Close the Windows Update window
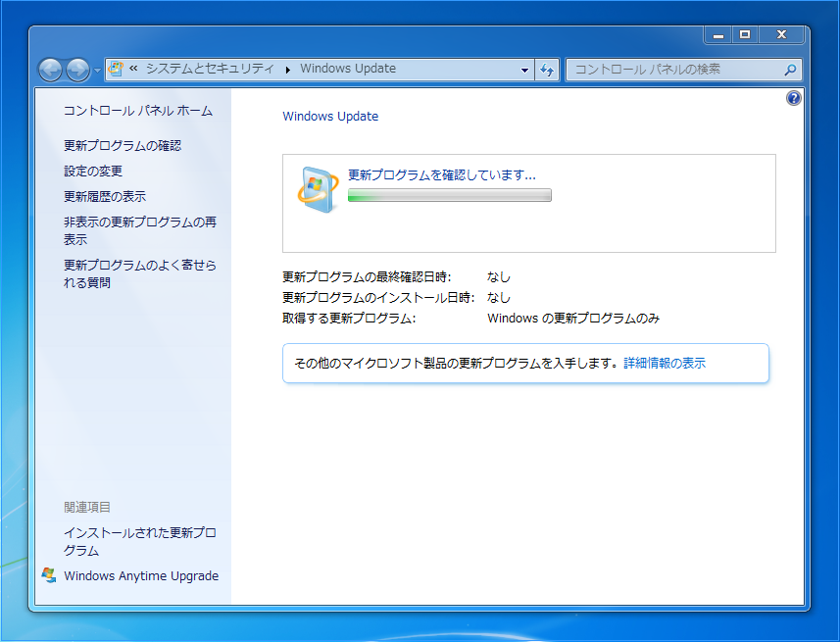840x642 pixels. point(781,35)
